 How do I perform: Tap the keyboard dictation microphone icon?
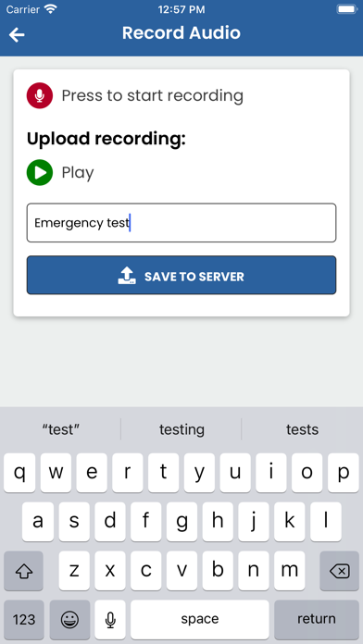click(110, 619)
